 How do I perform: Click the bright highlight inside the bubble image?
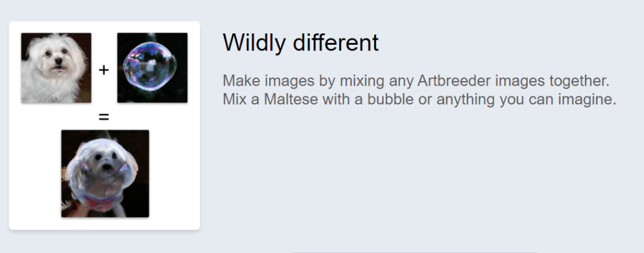point(151,64)
